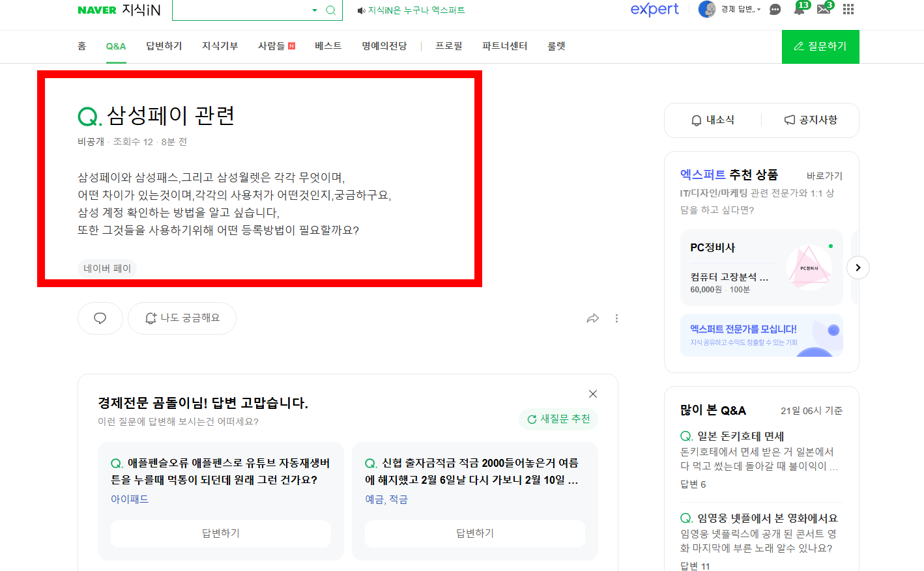Screen dimensions: 924x571
Task: Open the PC정비사 expert card
Action: coord(762,268)
